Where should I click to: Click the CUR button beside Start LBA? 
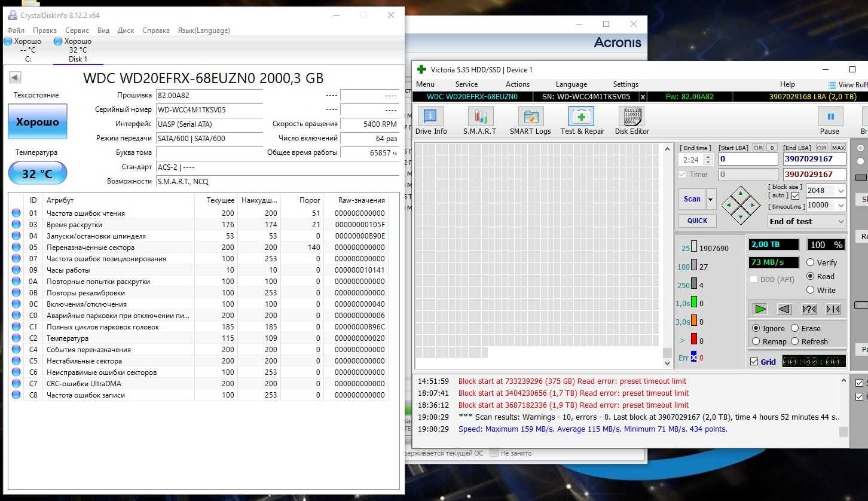[x=758, y=148]
